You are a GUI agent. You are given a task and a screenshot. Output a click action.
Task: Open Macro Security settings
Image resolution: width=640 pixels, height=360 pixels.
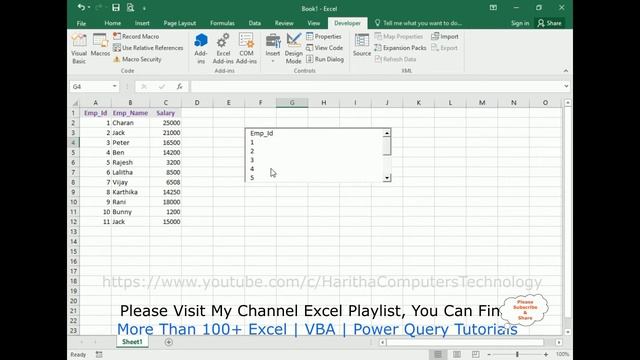click(137, 59)
